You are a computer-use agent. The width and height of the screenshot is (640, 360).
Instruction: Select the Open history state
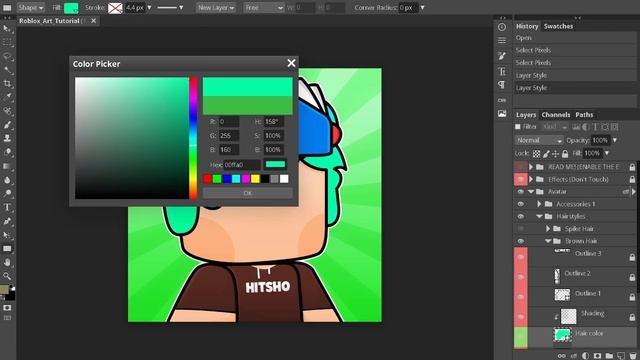click(575, 38)
